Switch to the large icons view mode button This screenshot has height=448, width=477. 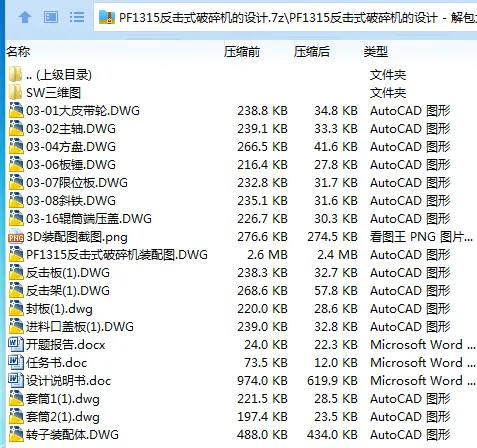[51, 17]
